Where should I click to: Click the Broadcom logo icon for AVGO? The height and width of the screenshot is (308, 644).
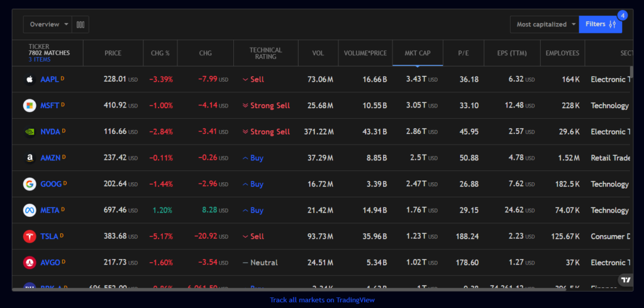coord(29,262)
